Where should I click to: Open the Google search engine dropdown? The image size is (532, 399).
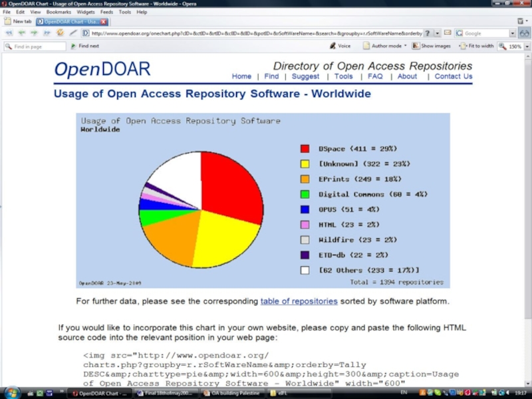513,33
